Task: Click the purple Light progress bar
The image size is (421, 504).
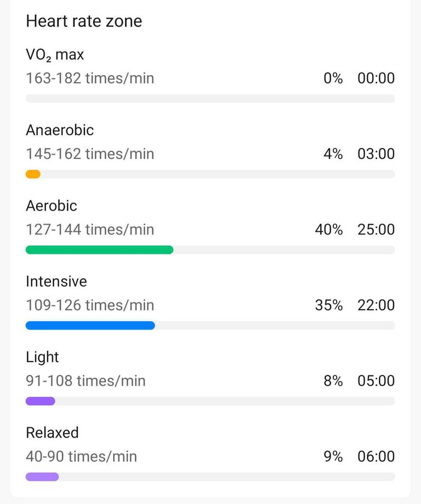Action: [41, 401]
